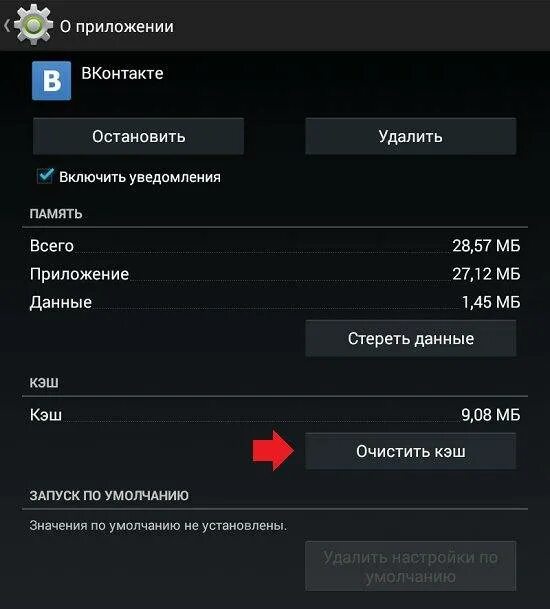
Task: Select the Кэш 9,08 МБ row
Action: (x=275, y=415)
